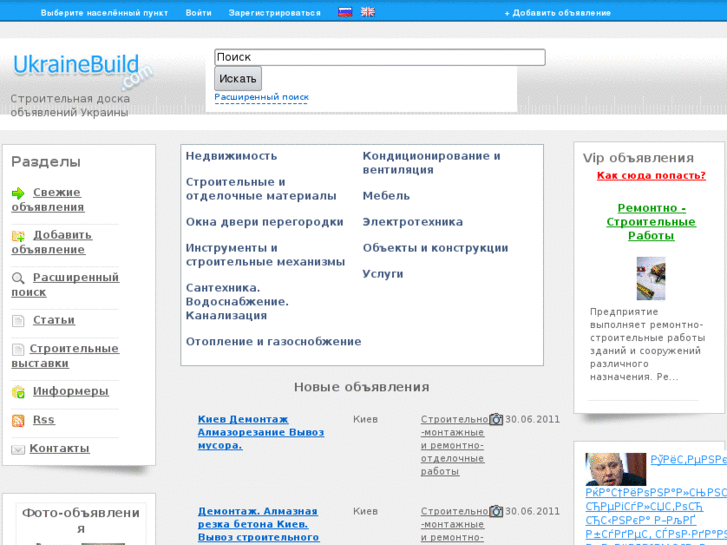Screen dimensions: 727x545
Task: Click the Russian flag language icon
Action: (345, 12)
